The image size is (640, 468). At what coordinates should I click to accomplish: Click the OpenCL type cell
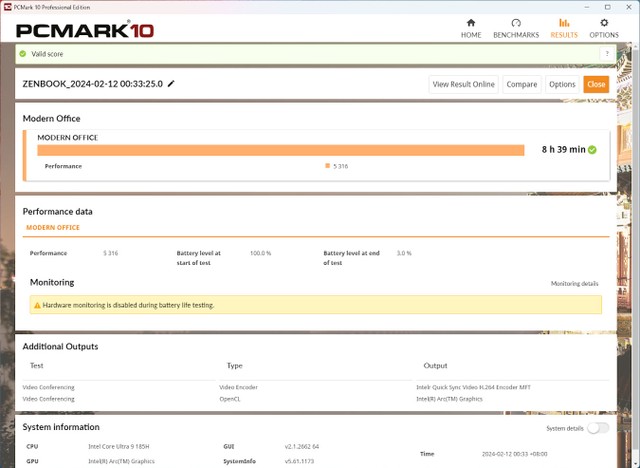pyautogui.click(x=230, y=399)
